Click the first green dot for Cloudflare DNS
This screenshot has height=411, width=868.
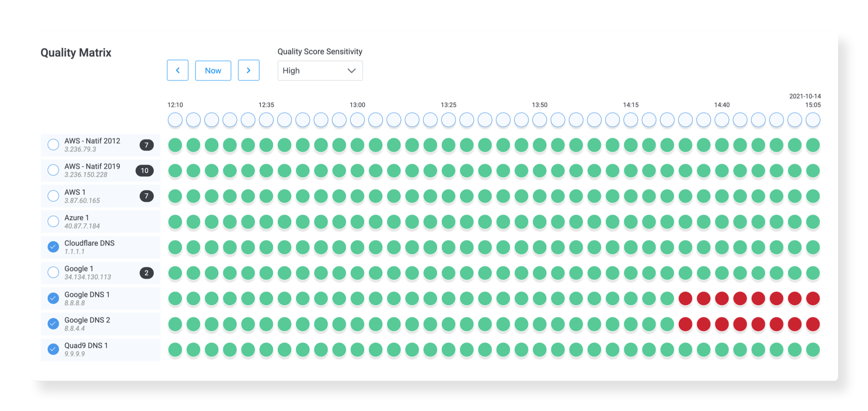(175, 247)
